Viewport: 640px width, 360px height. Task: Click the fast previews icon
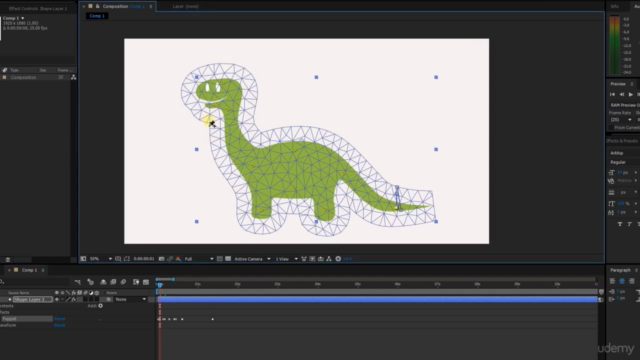click(312, 259)
